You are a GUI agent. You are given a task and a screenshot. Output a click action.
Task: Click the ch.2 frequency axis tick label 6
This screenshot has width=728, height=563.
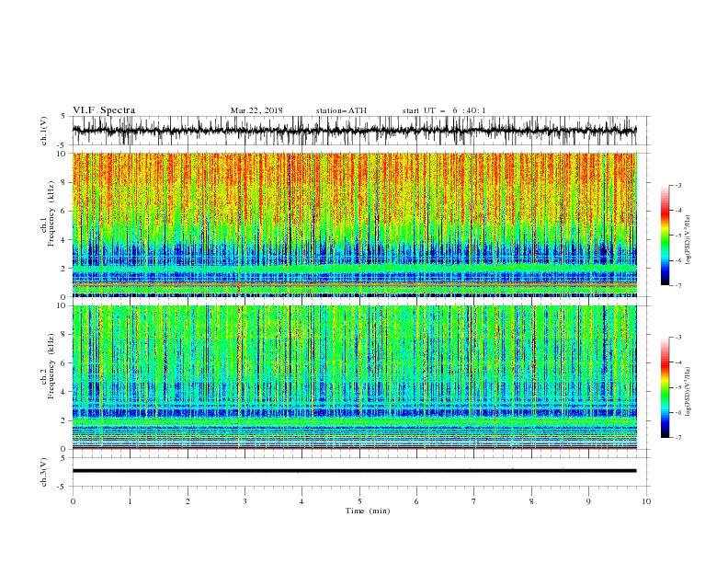[64, 363]
